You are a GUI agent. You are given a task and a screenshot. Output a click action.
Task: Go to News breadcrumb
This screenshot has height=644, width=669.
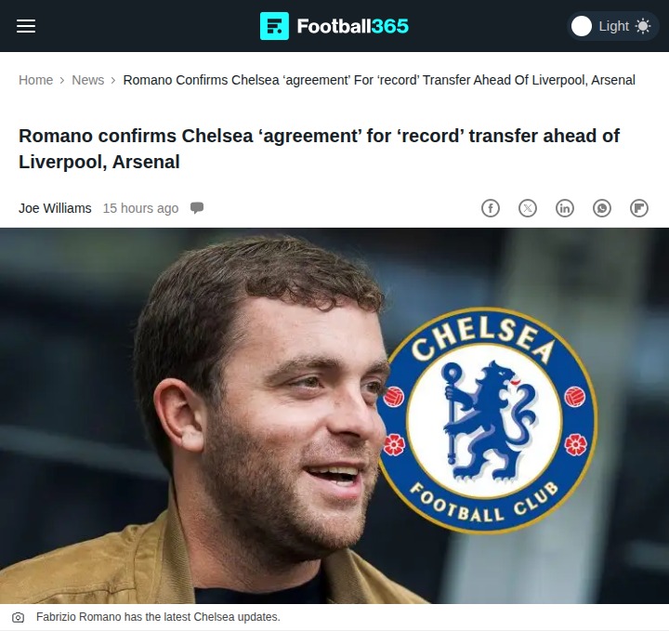tap(88, 80)
